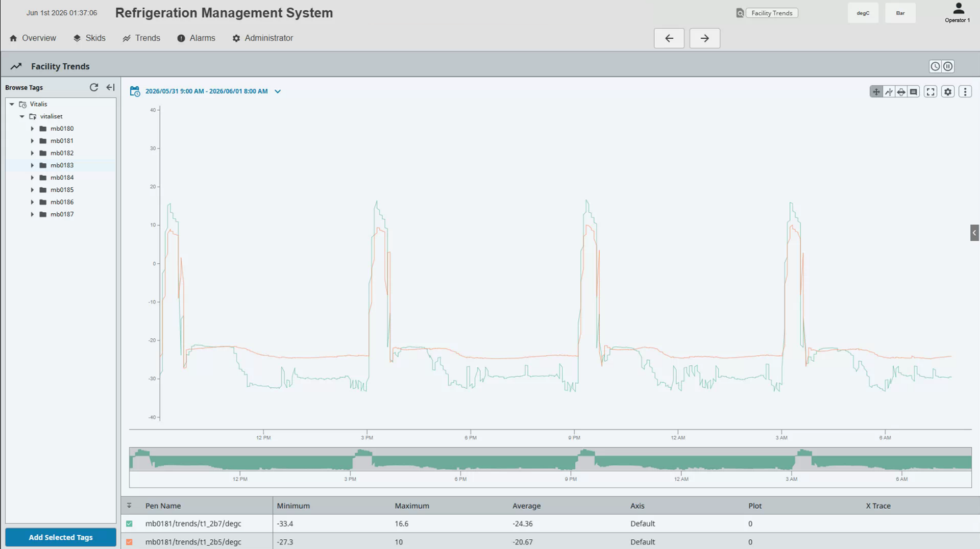Click Add Selected Tags button

click(x=61, y=537)
